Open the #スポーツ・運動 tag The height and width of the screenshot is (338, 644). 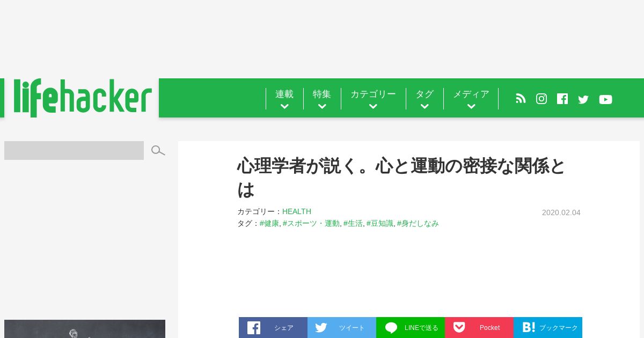(311, 223)
